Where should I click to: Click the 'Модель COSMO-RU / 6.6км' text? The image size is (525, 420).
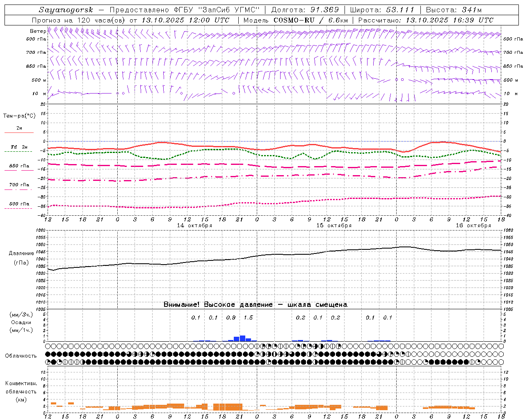pyautogui.click(x=296, y=20)
